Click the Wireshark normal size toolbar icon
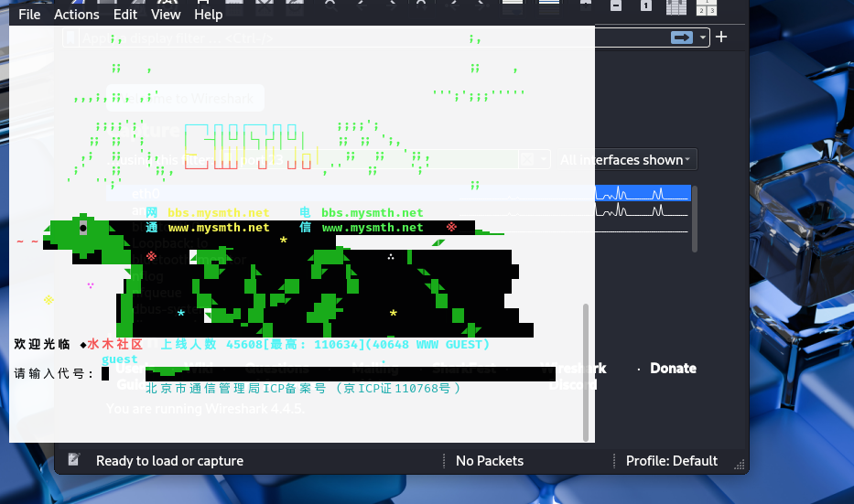 click(646, 6)
